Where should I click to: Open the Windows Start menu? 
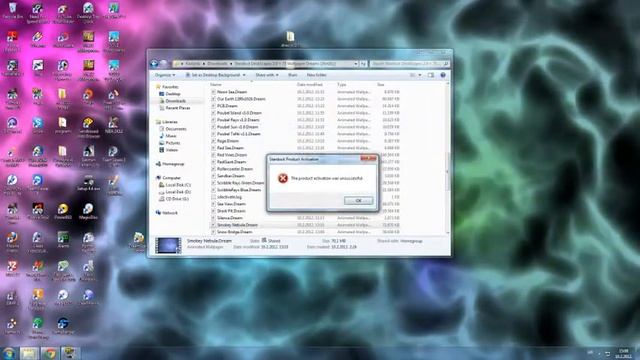[x=9, y=353]
